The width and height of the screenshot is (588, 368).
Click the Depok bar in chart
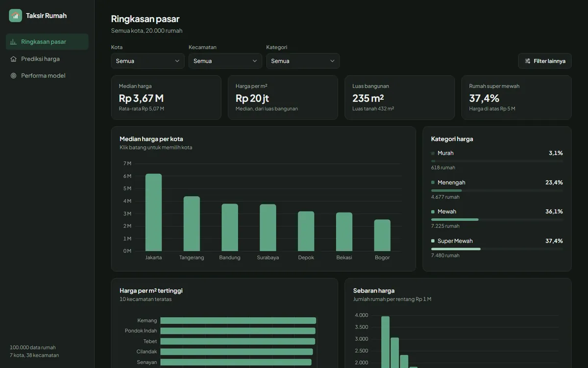pyautogui.click(x=306, y=231)
